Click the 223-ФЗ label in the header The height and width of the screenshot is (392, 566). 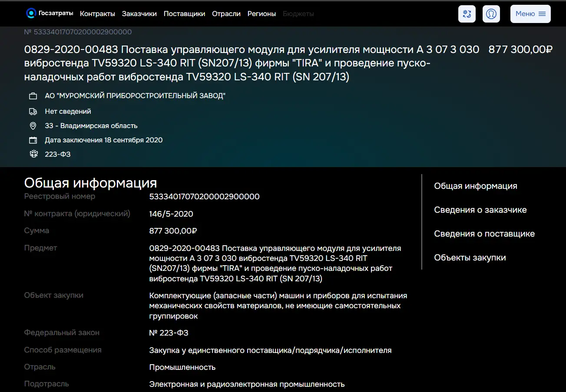[x=58, y=154]
